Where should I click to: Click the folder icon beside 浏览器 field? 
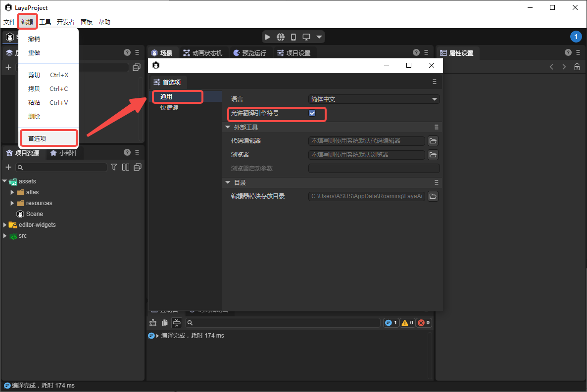pos(433,155)
